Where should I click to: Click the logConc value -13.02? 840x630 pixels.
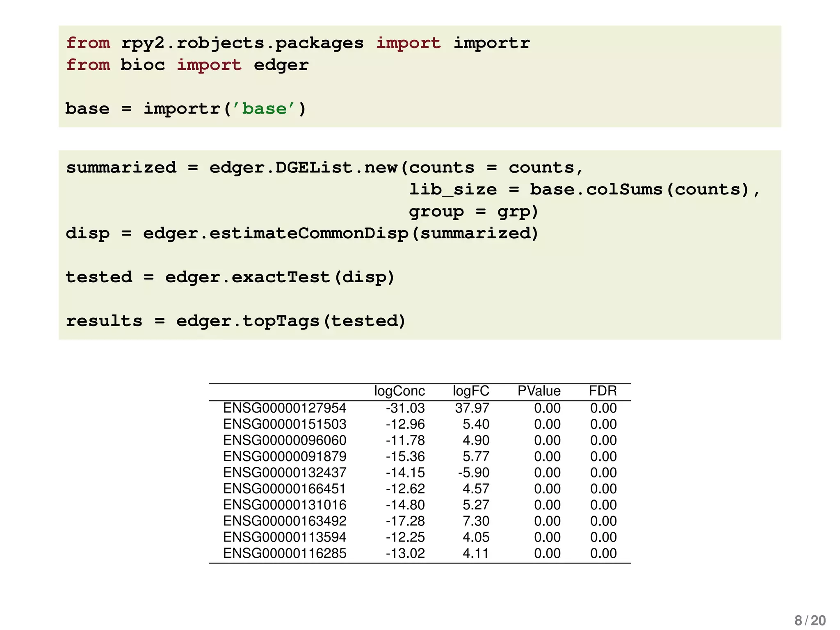pyautogui.click(x=405, y=553)
